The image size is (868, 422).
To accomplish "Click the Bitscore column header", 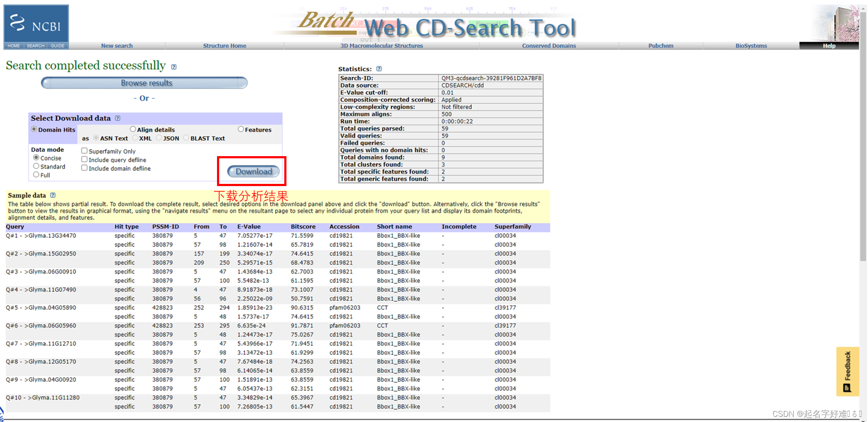I will pos(303,226).
